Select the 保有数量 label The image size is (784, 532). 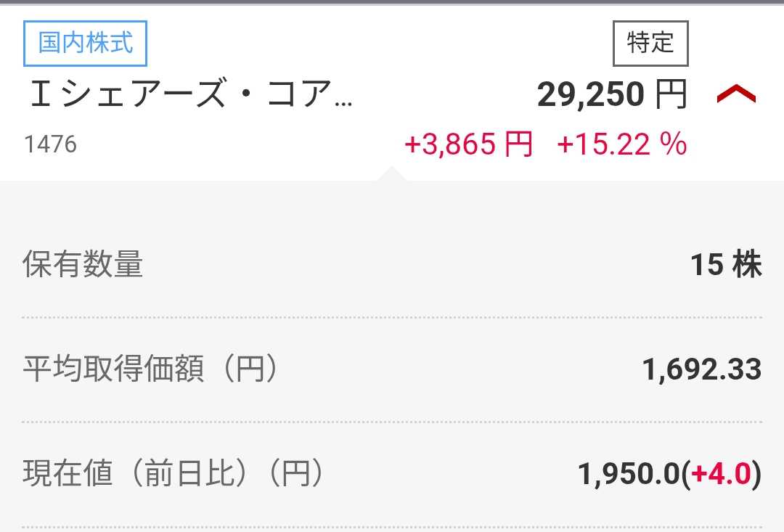click(83, 265)
